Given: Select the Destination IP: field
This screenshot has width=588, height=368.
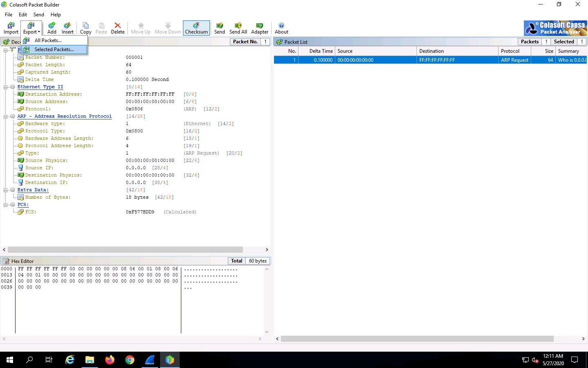Looking at the screenshot, I should pyautogui.click(x=47, y=183).
